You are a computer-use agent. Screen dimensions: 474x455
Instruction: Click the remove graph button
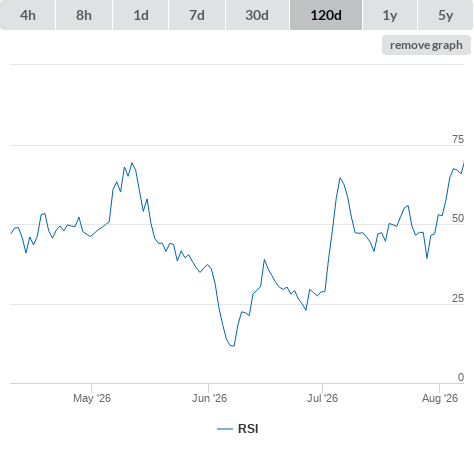pyautogui.click(x=426, y=45)
